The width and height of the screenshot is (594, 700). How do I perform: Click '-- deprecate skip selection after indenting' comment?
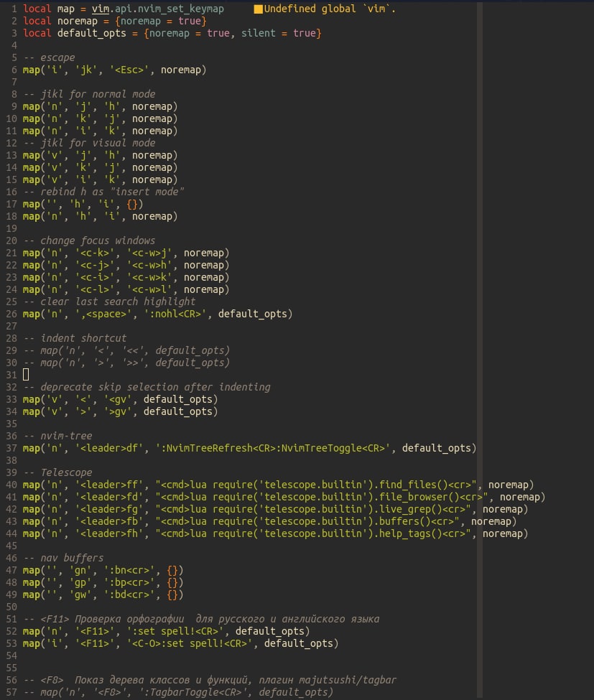[147, 387]
